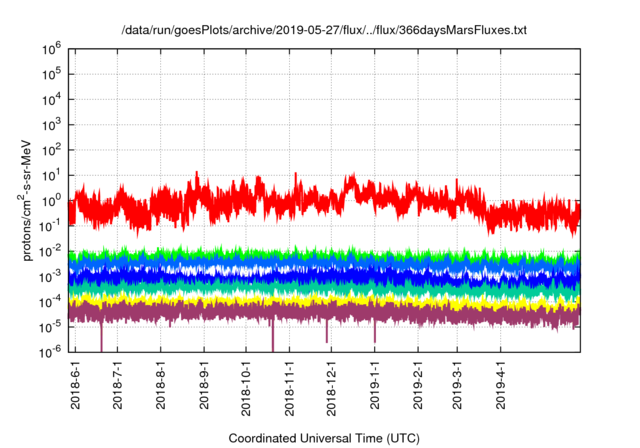Click the x-axis date label 2019-2-1
Viewport: 640px width, 448px height.
click(418, 385)
